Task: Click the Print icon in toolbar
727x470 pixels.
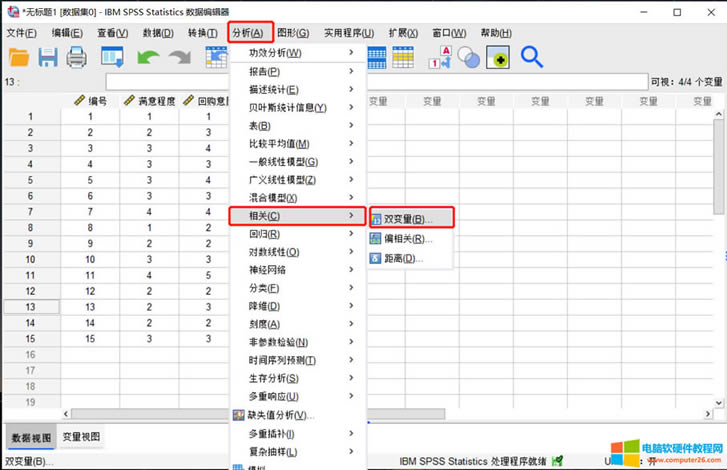Action: (x=77, y=59)
